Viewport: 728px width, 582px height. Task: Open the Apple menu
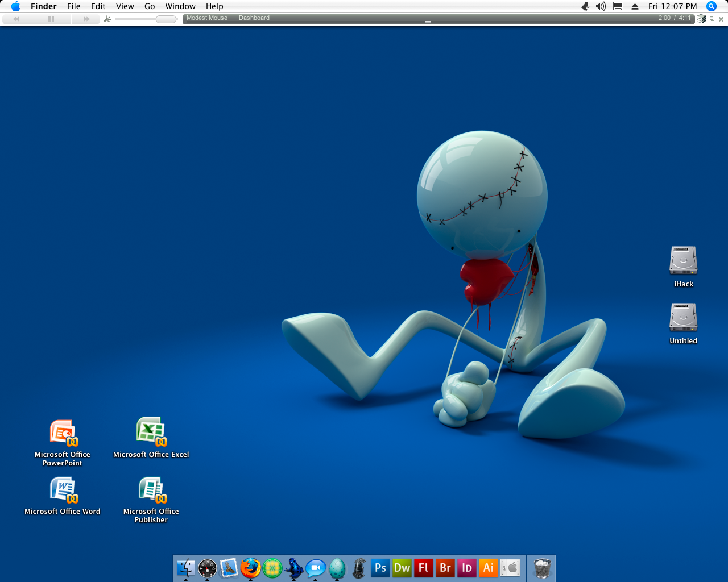click(x=15, y=6)
